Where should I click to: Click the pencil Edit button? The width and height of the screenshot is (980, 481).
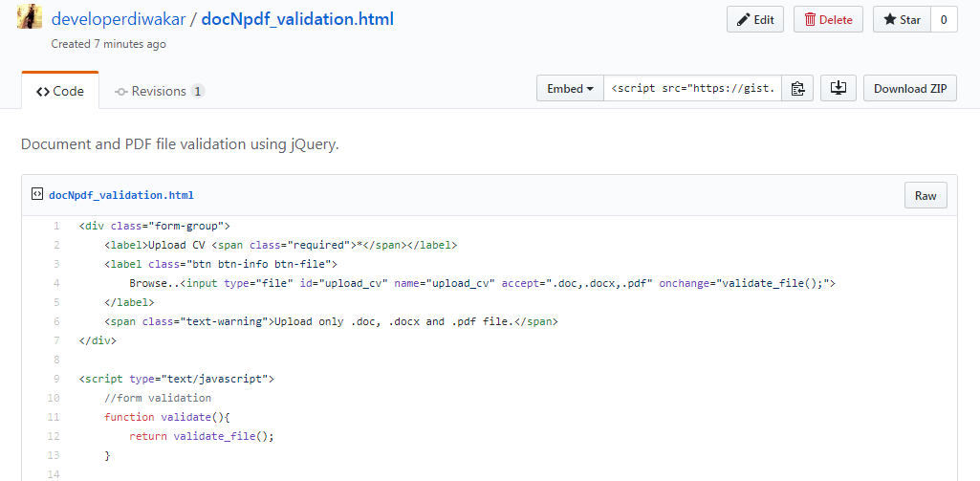point(755,19)
